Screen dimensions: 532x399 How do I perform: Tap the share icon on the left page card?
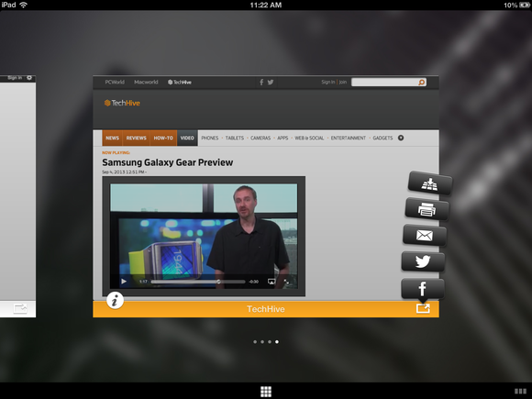coord(20,308)
